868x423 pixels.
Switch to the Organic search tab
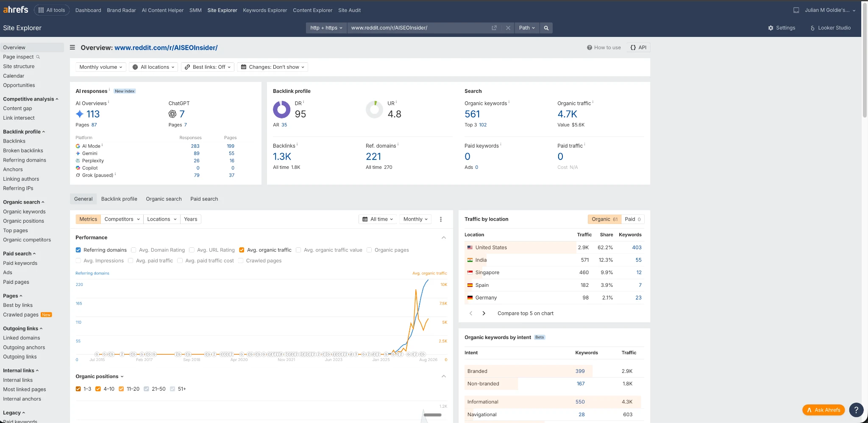click(164, 199)
